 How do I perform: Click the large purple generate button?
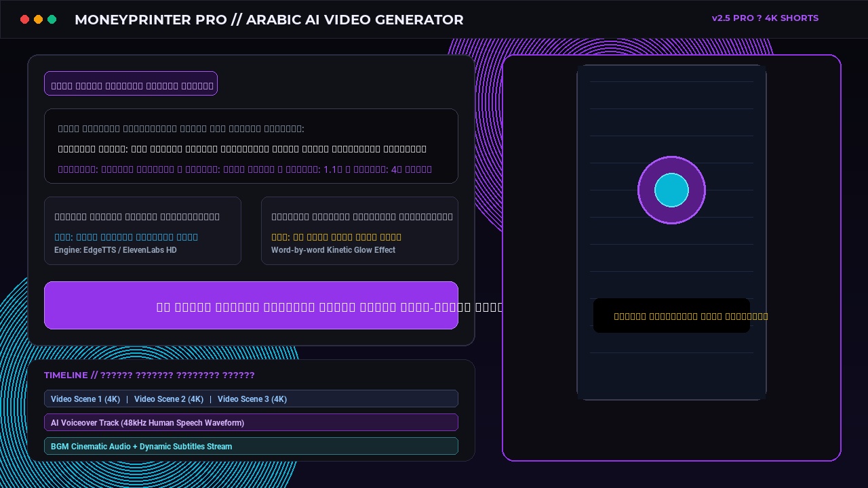(251, 305)
